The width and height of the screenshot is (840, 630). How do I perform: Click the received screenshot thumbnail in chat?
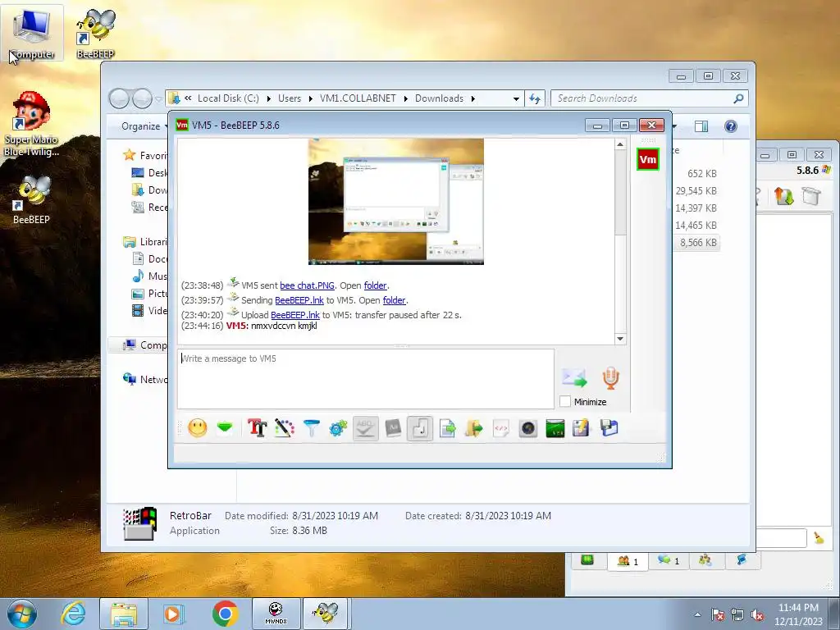[x=396, y=202]
